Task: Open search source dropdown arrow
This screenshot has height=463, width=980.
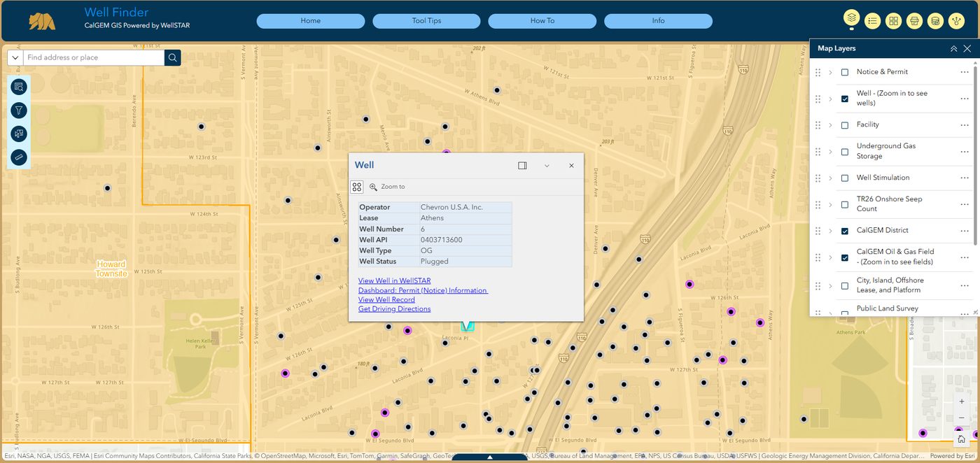Action: 15,57
